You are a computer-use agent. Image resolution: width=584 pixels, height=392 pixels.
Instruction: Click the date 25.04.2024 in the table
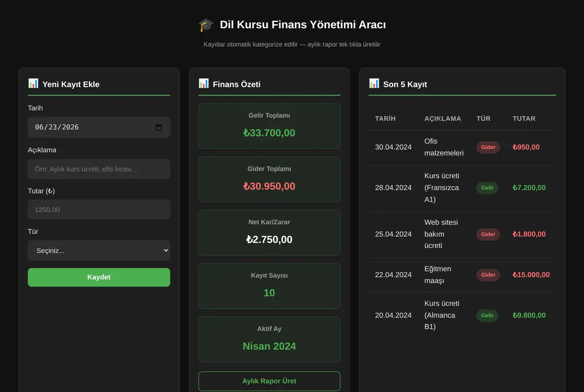point(393,234)
